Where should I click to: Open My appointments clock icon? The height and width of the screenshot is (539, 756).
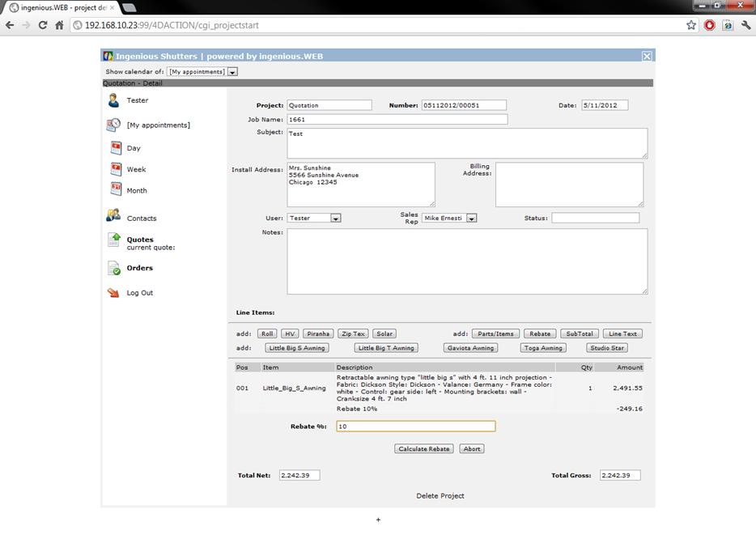click(114, 125)
